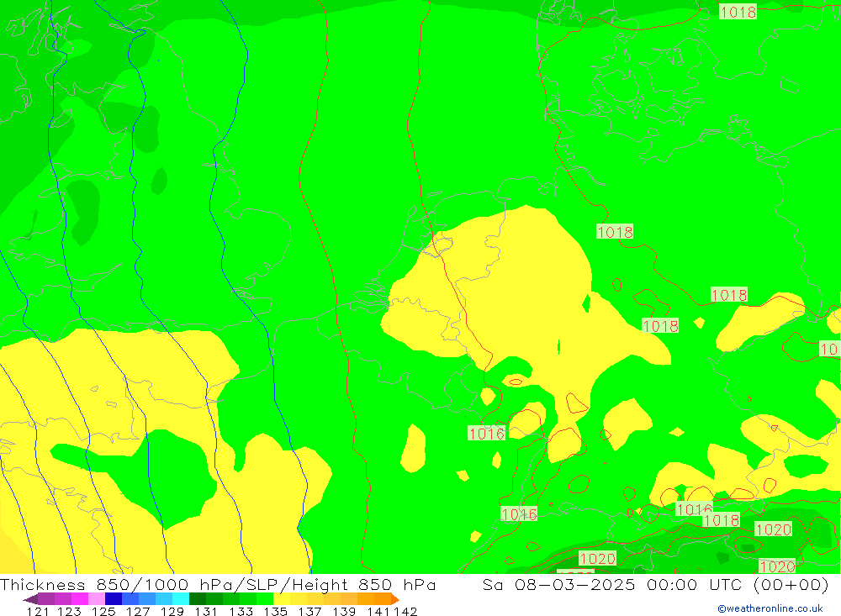The width and height of the screenshot is (841, 616).
Task: Click legend value 131
Action: [206, 611]
